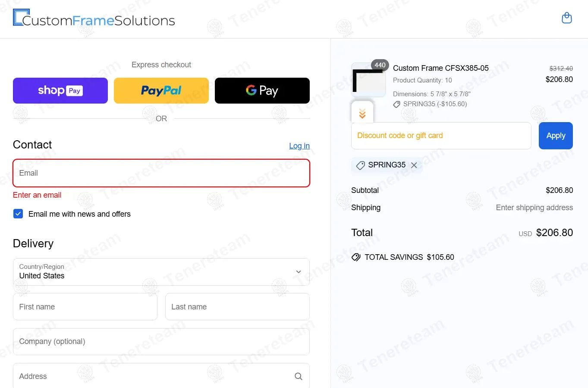
Task: Focus the Email input field
Action: pos(161,173)
